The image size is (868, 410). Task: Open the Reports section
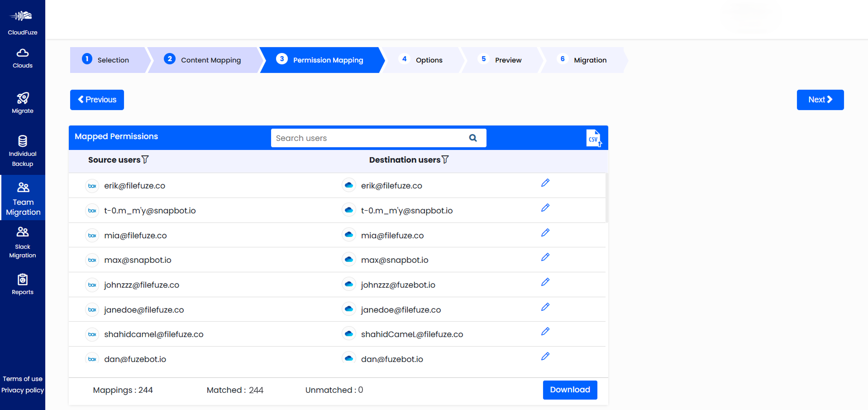click(x=22, y=284)
